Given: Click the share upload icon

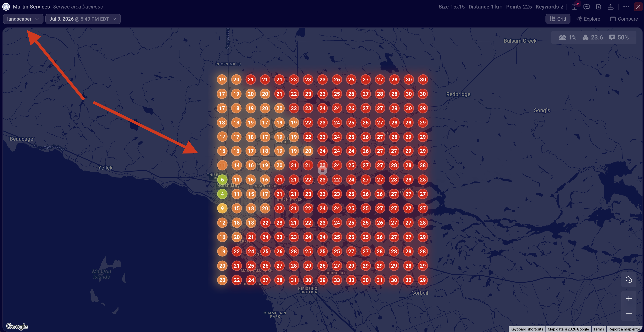Looking at the screenshot, I should (x=611, y=7).
